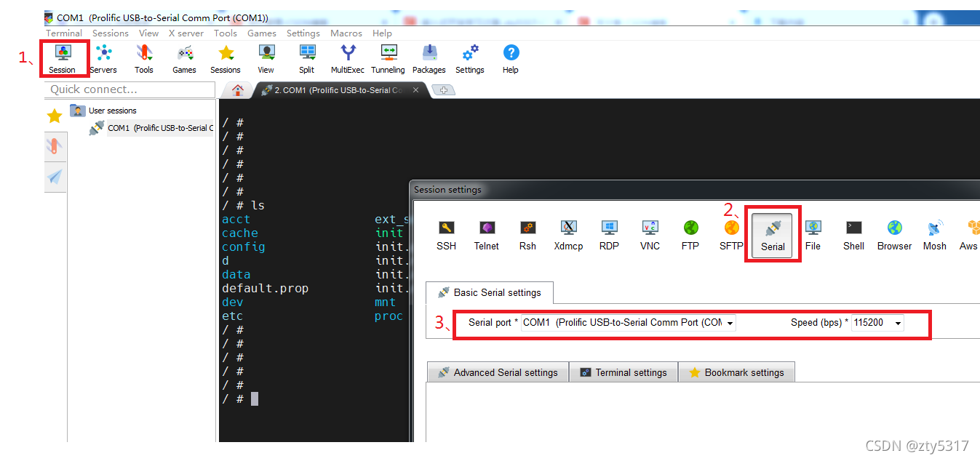Open the Games toolbar icon

click(x=185, y=59)
